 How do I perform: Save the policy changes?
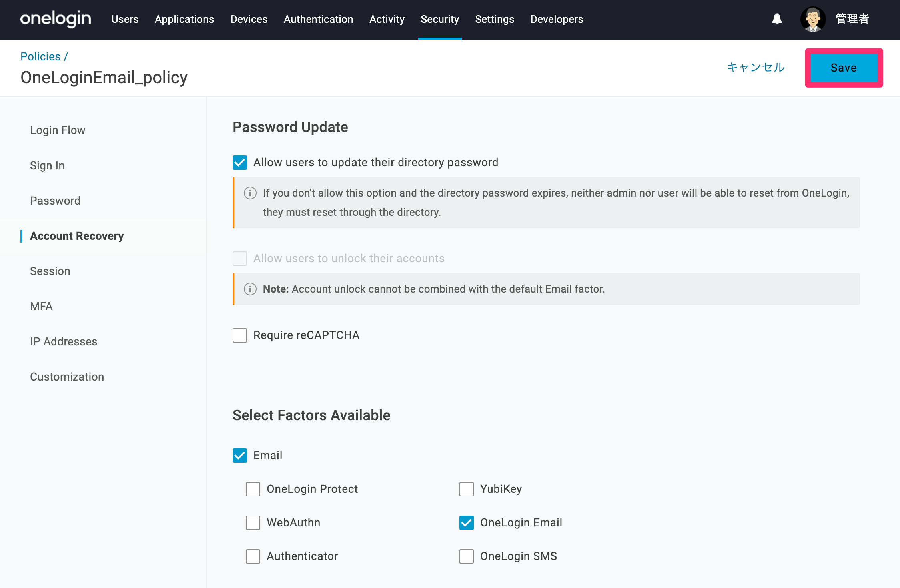[x=844, y=68]
